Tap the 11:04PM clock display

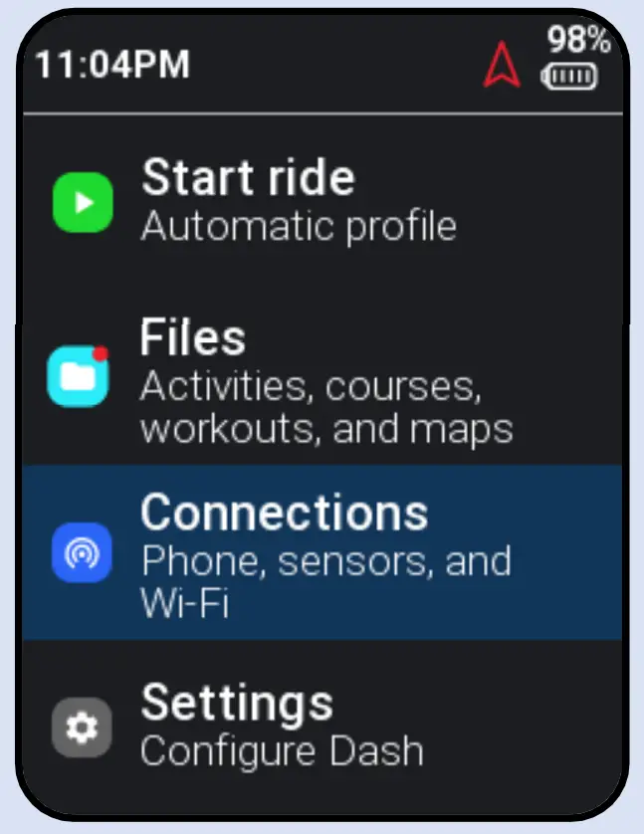(110, 66)
